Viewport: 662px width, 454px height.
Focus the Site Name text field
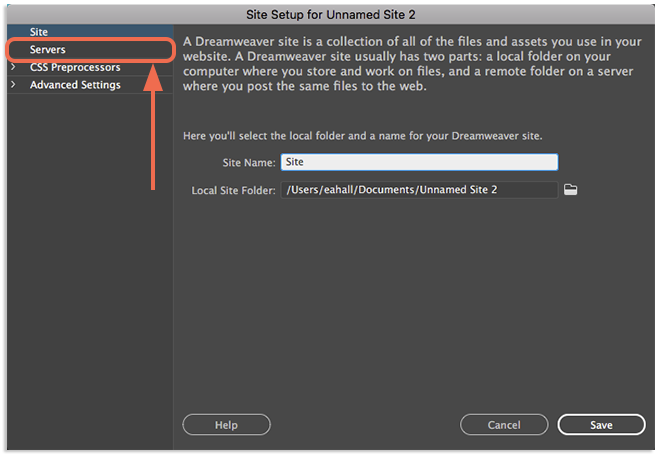coord(419,162)
